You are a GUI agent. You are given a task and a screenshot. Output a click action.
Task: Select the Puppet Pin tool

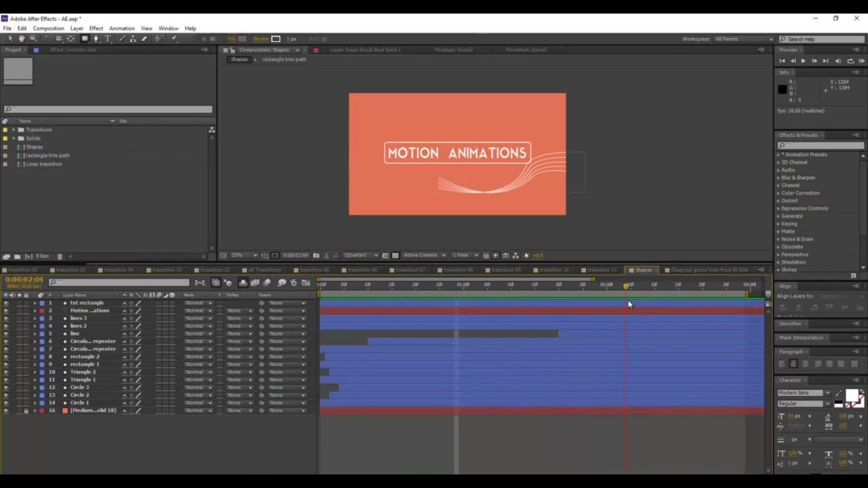[x=174, y=39]
